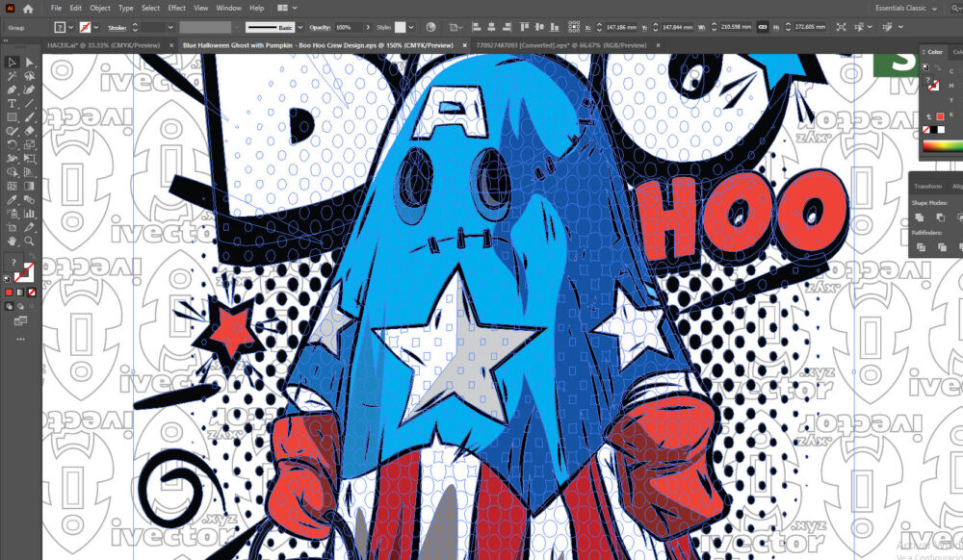963x560 pixels.
Task: Select the Eyedropper tool
Action: 12,200
